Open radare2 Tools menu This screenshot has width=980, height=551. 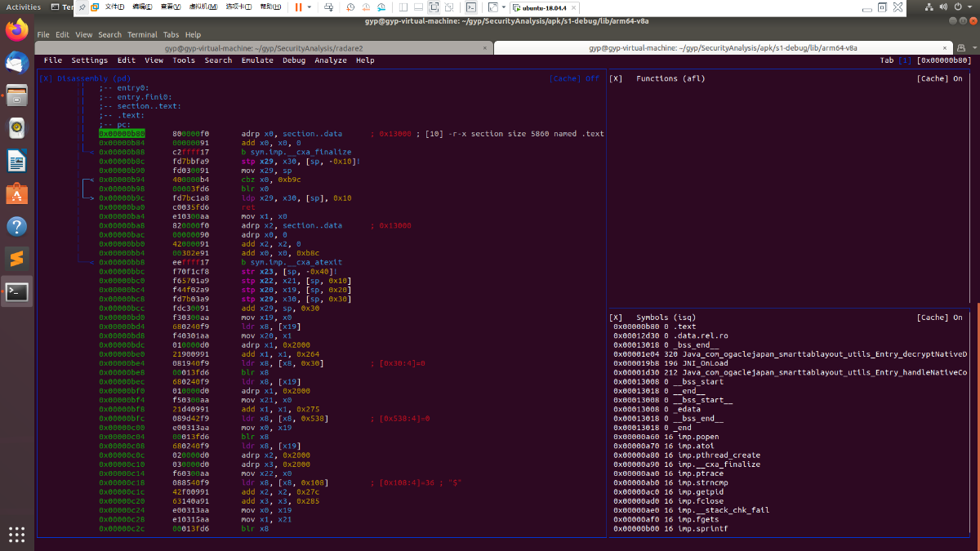[184, 60]
